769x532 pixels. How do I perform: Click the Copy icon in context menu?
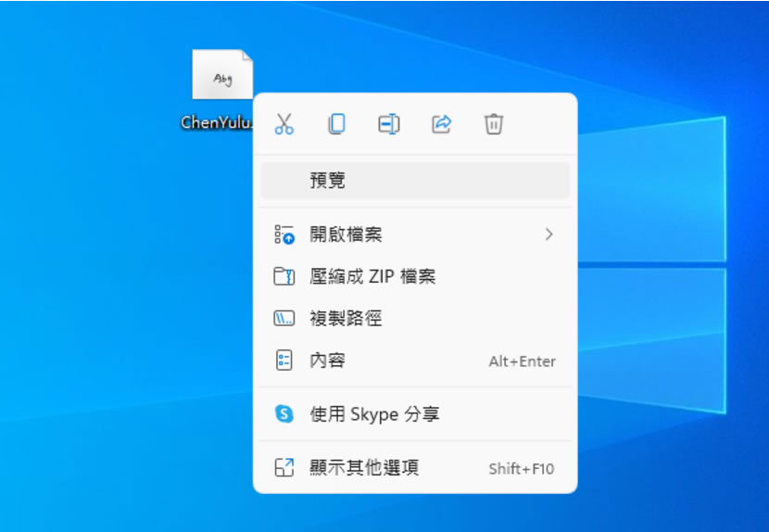click(336, 123)
